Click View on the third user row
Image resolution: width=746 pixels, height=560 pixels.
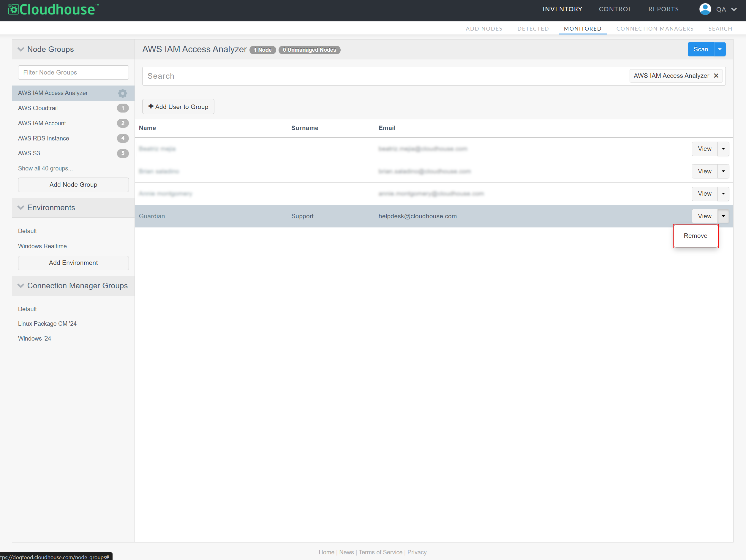(x=704, y=194)
